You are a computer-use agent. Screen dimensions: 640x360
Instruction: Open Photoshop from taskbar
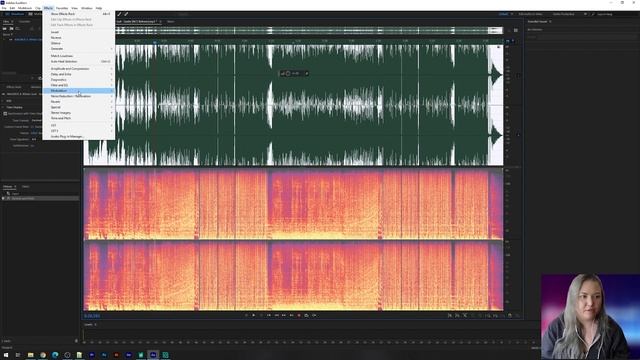point(104,355)
